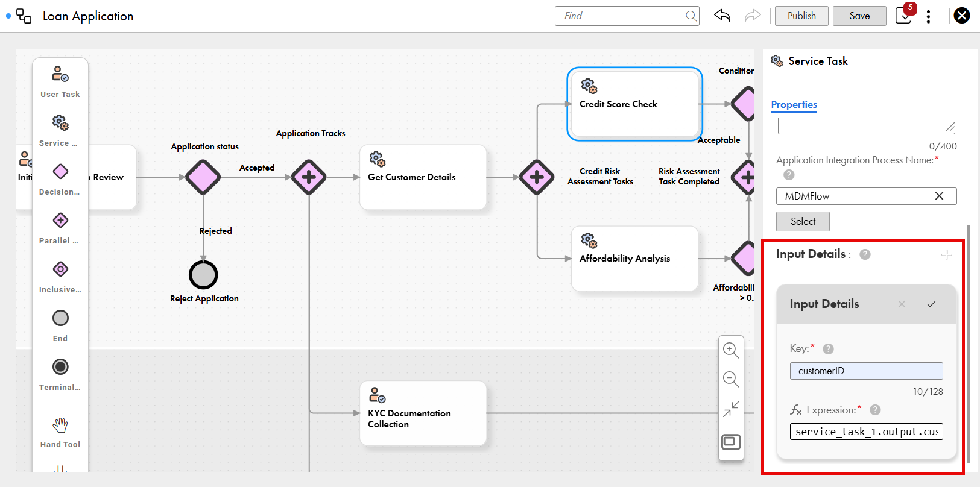
Task: Choose the Inclusive gateway palette icon
Action: [x=60, y=269]
